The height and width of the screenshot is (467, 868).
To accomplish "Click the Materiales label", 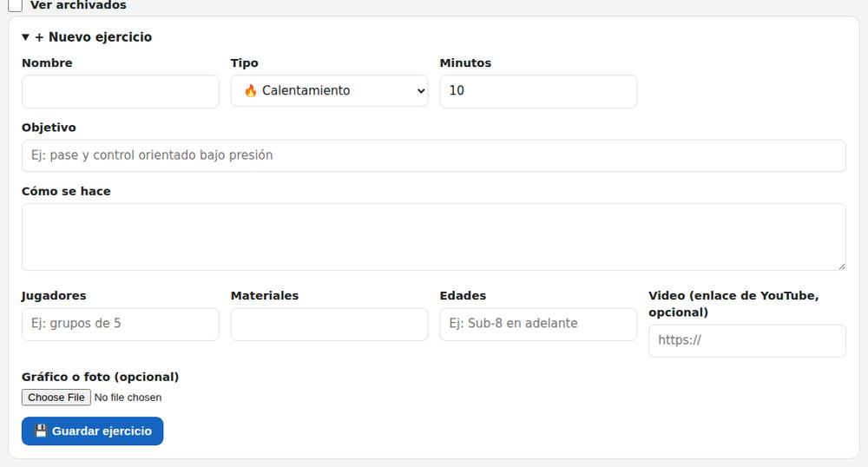I will pos(265,295).
